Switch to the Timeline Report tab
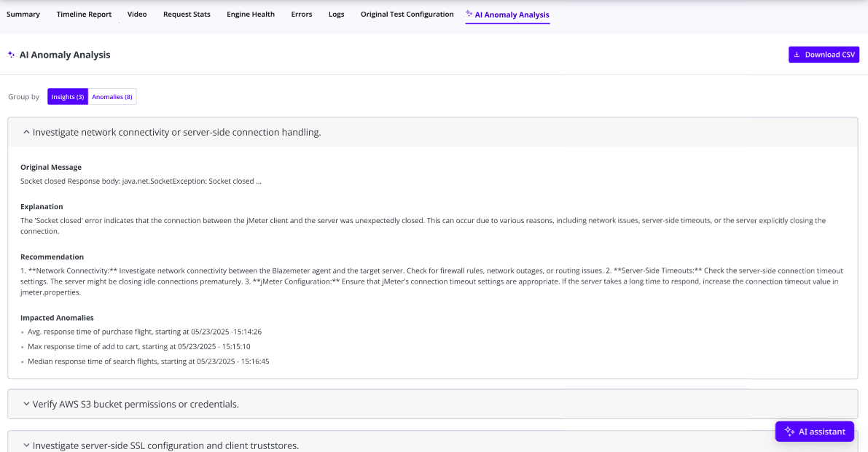The width and height of the screenshot is (868, 452). [84, 15]
